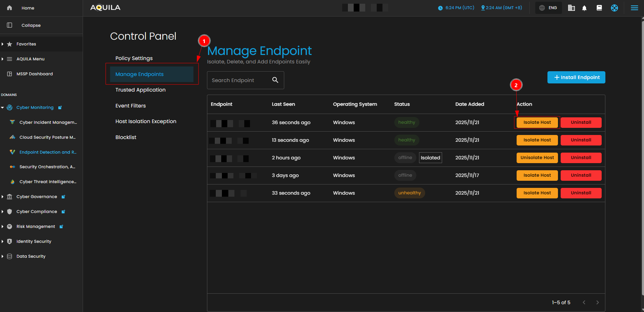The height and width of the screenshot is (312, 644).
Task: Open Cyber Governance external link icon
Action: click(63, 197)
